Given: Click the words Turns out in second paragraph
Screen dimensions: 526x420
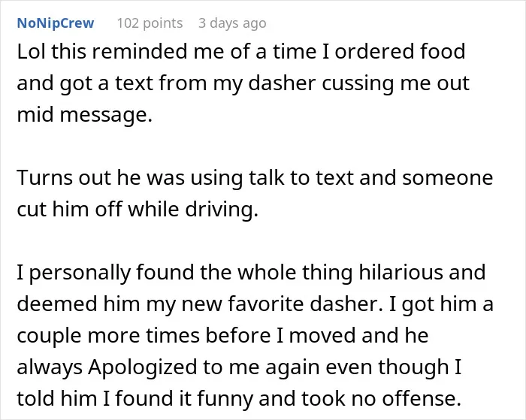Looking at the screenshot, I should tap(63, 177).
